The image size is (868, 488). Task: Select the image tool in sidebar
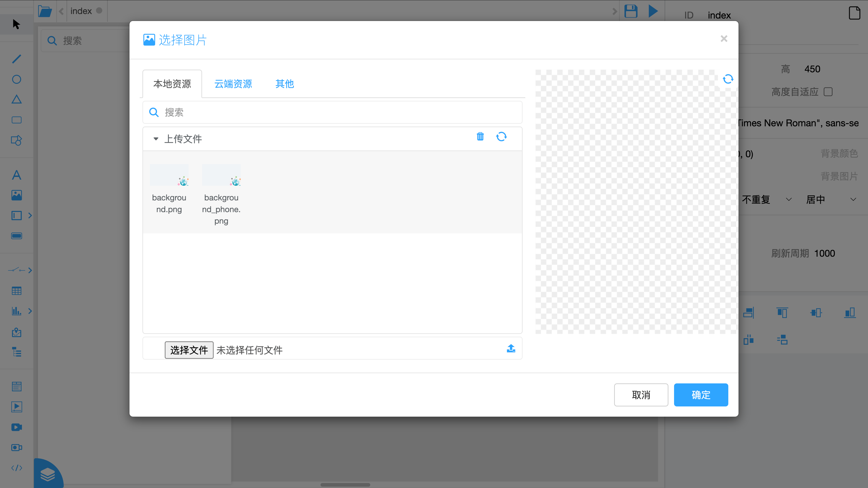(x=17, y=195)
